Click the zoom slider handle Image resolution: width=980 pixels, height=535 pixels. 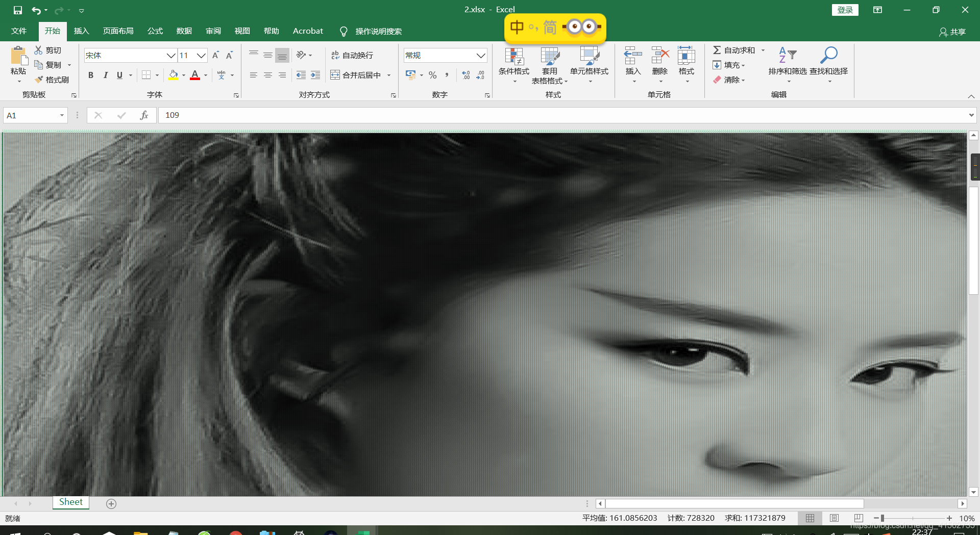coord(882,518)
